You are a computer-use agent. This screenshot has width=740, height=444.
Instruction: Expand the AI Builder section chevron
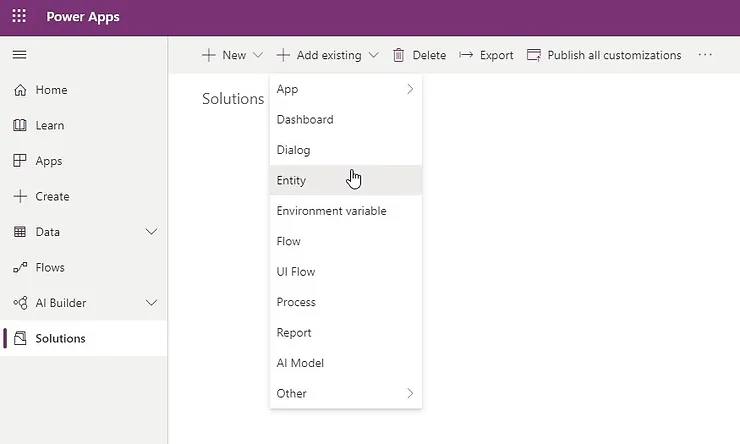click(x=151, y=302)
